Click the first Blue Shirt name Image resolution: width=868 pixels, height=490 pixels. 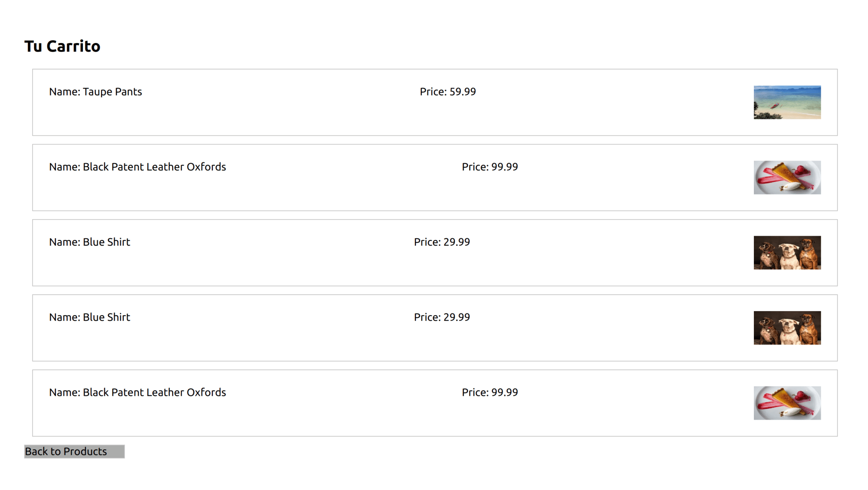(x=89, y=242)
